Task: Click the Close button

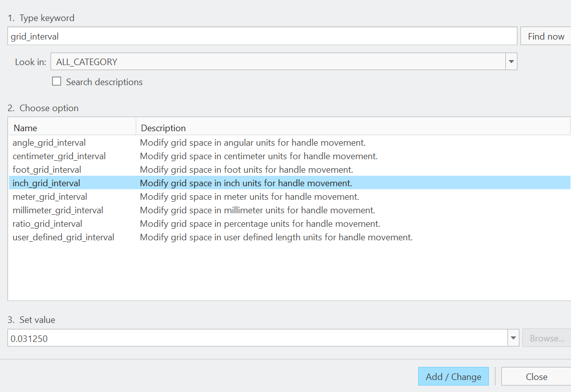Action: pos(536,376)
